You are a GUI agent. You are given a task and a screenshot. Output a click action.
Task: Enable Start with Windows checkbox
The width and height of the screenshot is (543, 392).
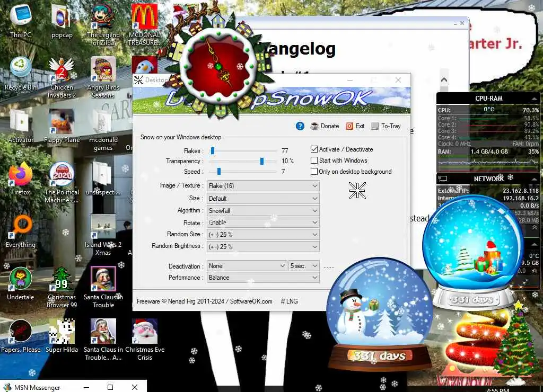[314, 160]
